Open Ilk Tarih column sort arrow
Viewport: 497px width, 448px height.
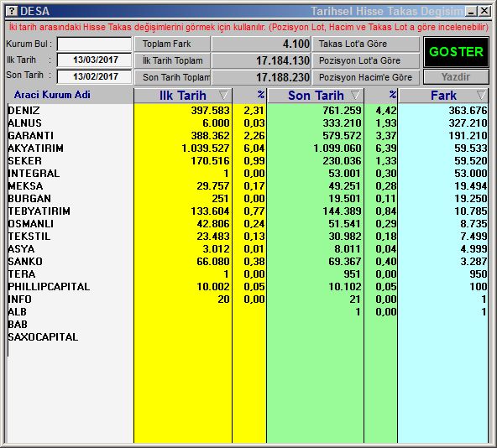coord(223,95)
